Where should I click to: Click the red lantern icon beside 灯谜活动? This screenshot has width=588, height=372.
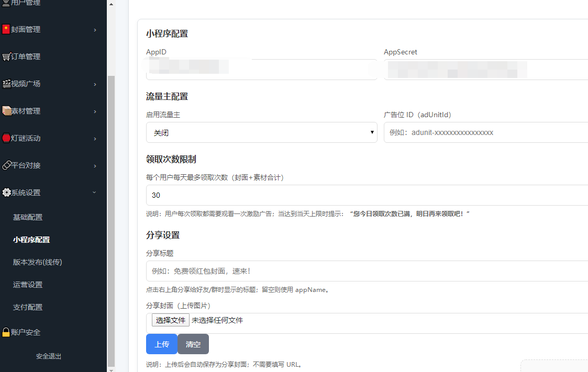click(x=6, y=138)
